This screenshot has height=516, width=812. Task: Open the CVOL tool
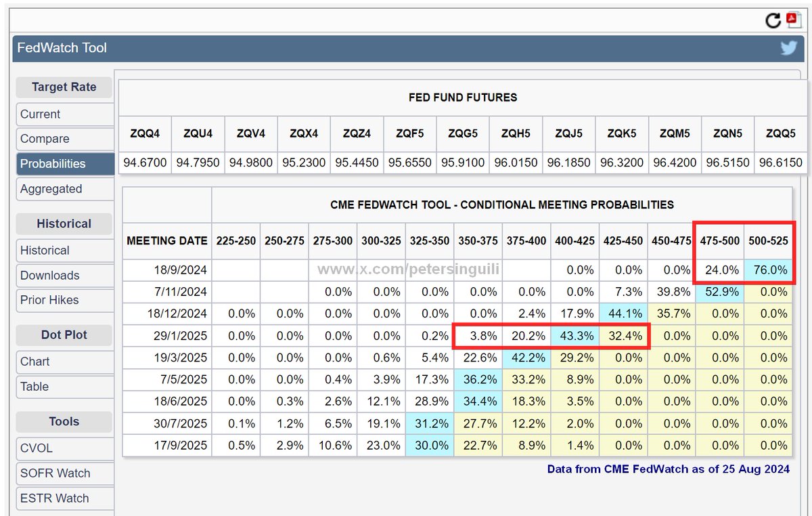point(65,448)
